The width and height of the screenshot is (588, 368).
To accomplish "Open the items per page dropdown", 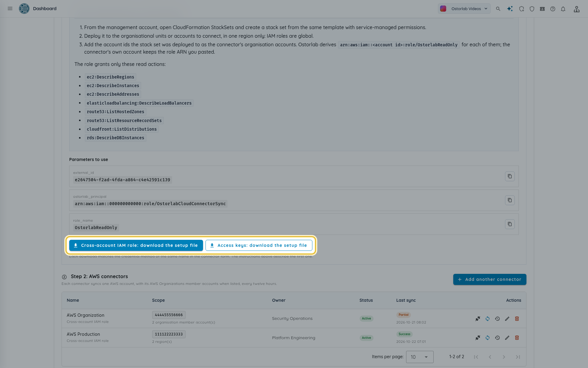I will pos(420,357).
